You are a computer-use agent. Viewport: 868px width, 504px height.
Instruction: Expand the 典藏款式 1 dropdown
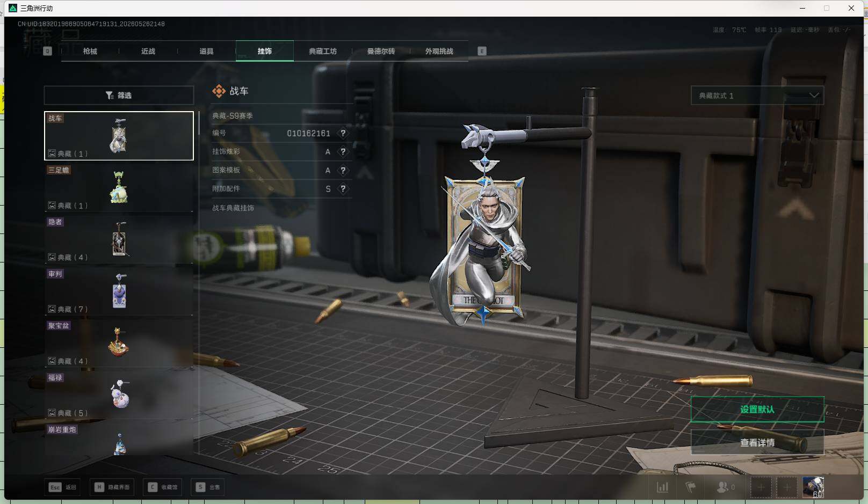pyautogui.click(x=757, y=96)
